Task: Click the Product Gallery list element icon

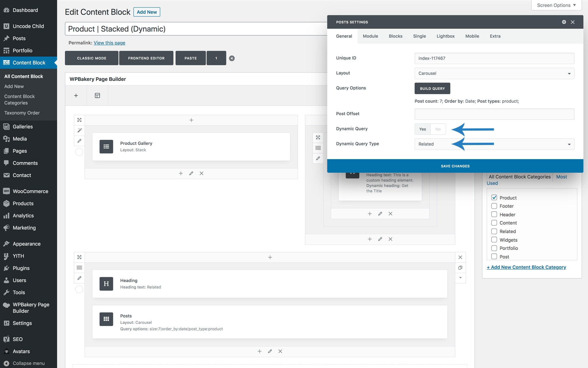Action: point(106,147)
